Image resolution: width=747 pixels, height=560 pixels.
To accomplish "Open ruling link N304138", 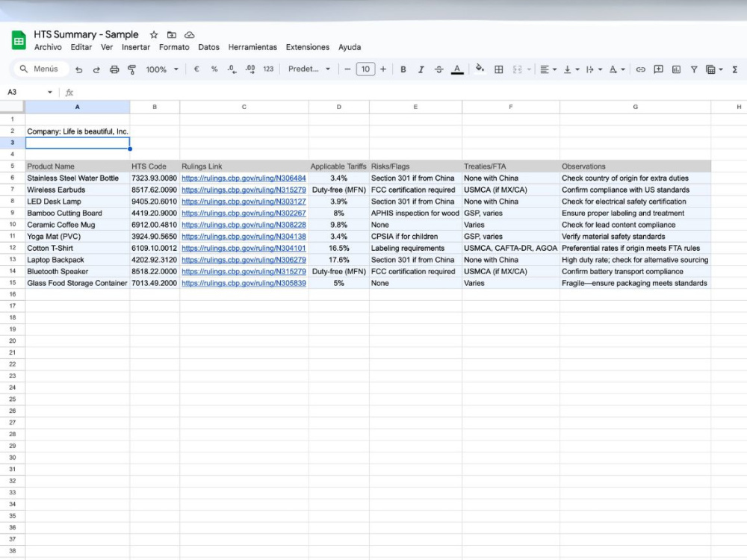I will (244, 237).
